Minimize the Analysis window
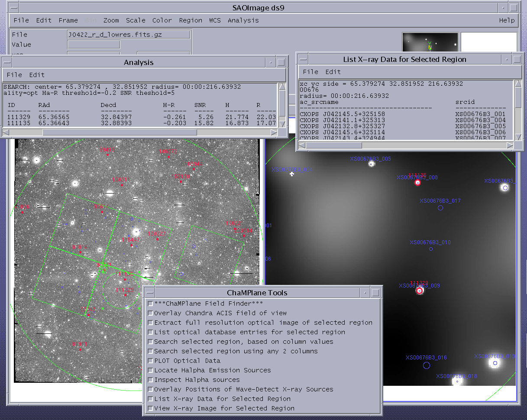The image size is (527, 420). coord(271,62)
